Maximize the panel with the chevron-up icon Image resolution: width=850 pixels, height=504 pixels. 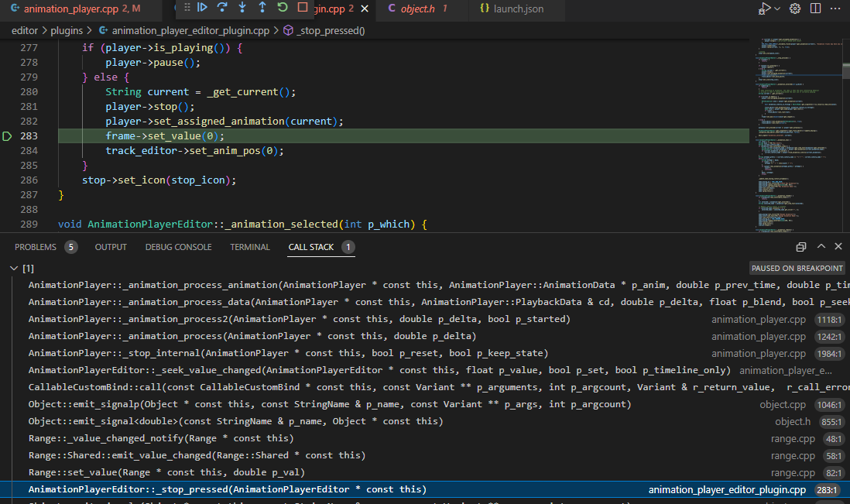coord(821,246)
